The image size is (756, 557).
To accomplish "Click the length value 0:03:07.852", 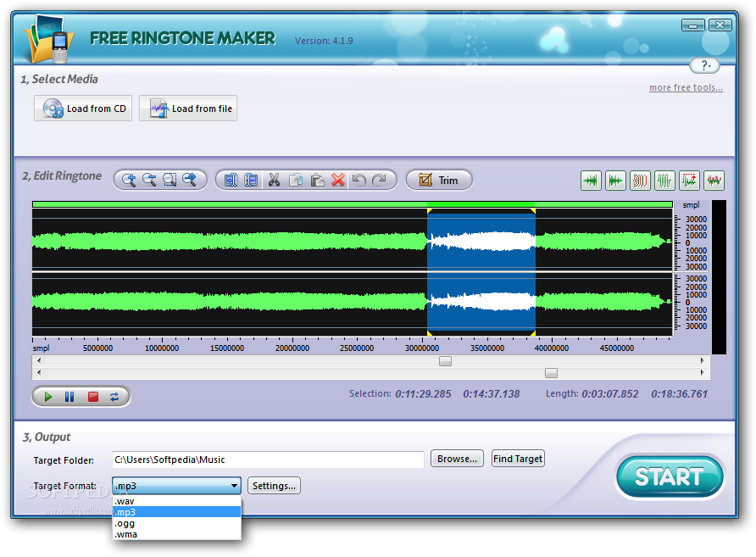I will (x=610, y=394).
